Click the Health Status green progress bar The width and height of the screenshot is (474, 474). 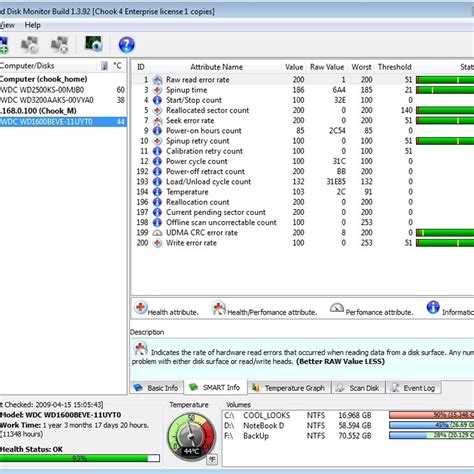tap(79, 459)
